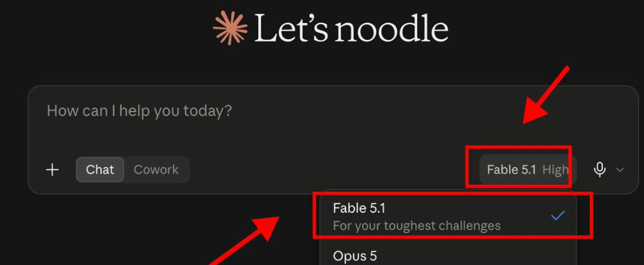Select Fable 5.1 from the model list
Screen dimensions: 644x265
(x=448, y=217)
